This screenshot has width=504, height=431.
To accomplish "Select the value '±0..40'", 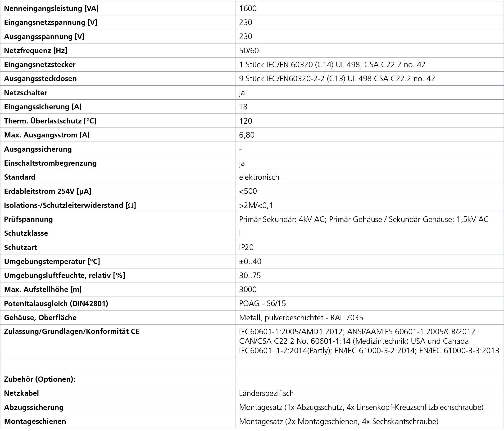I will pyautogui.click(x=250, y=262).
